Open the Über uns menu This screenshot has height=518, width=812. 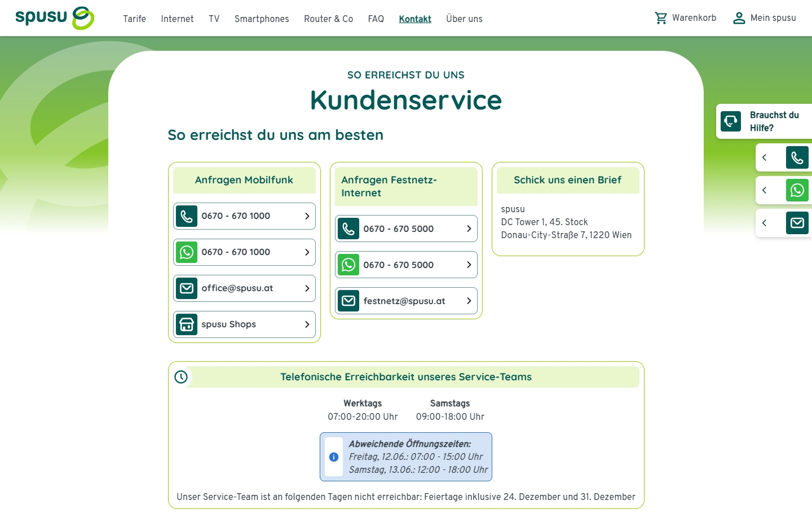click(464, 19)
